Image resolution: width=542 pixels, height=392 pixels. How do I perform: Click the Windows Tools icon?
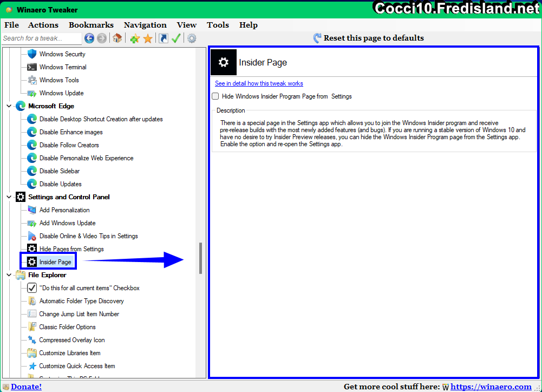coord(32,80)
